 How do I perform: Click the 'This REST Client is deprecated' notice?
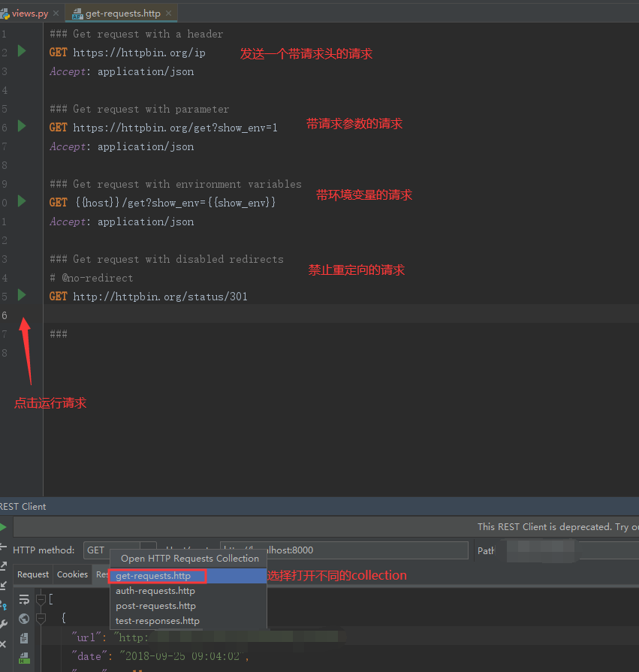[558, 527]
